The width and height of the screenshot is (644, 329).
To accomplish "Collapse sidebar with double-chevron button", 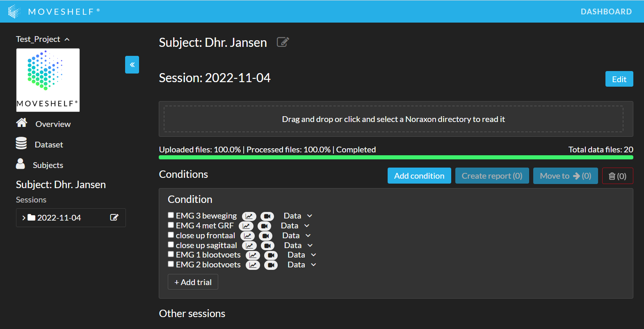I will 132,64.
